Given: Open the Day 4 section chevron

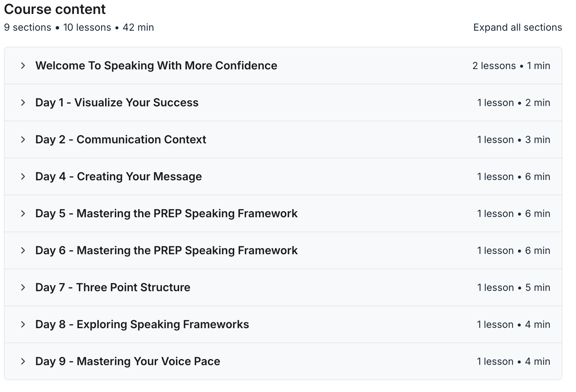Looking at the screenshot, I should (23, 176).
